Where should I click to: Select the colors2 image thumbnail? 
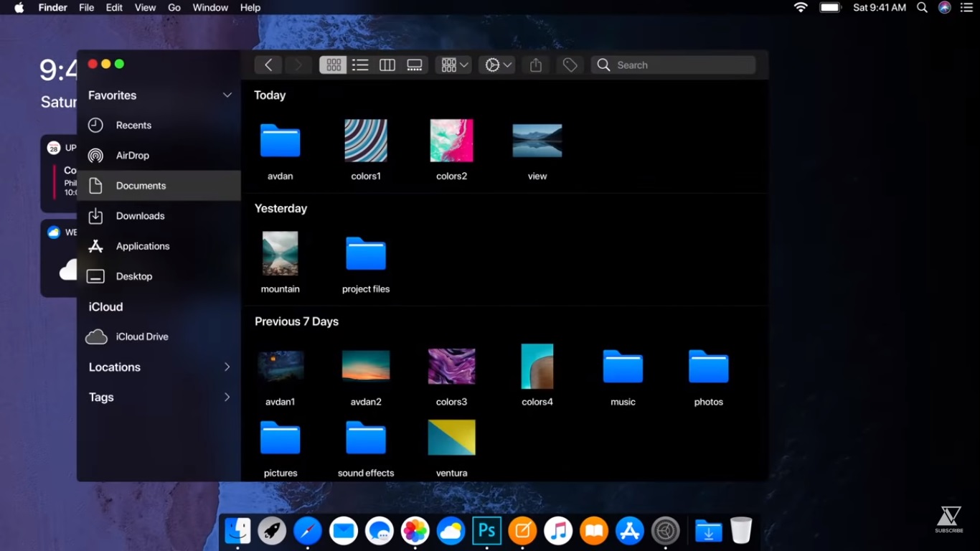pyautogui.click(x=451, y=141)
